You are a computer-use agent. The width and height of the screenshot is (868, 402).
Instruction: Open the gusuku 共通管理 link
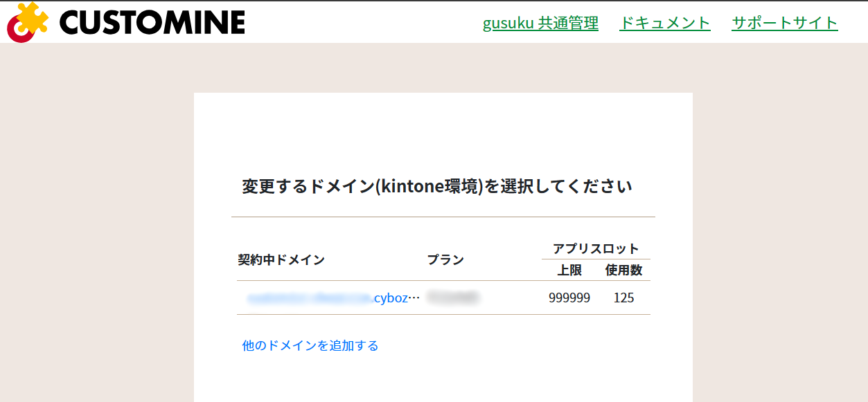click(x=540, y=23)
